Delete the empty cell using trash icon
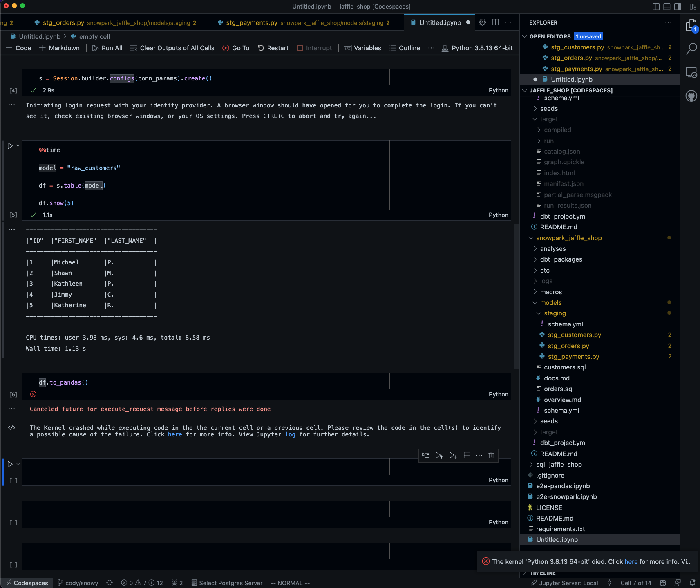 [x=490, y=455]
